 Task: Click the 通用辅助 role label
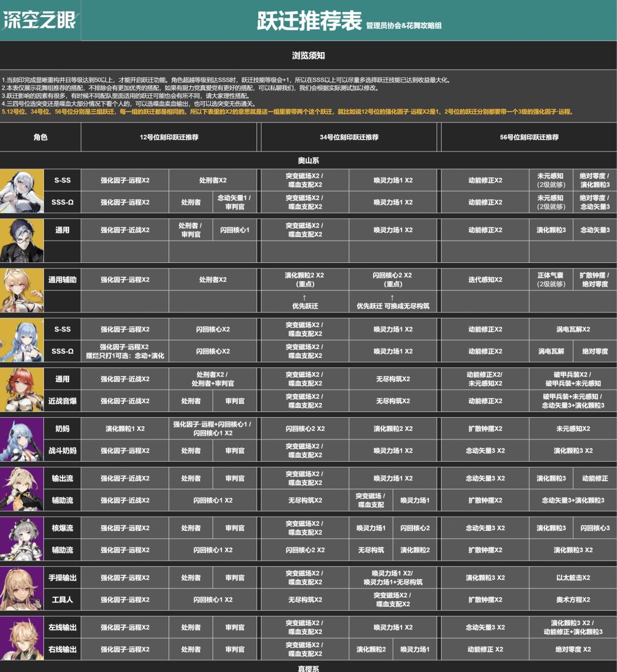[62, 279]
